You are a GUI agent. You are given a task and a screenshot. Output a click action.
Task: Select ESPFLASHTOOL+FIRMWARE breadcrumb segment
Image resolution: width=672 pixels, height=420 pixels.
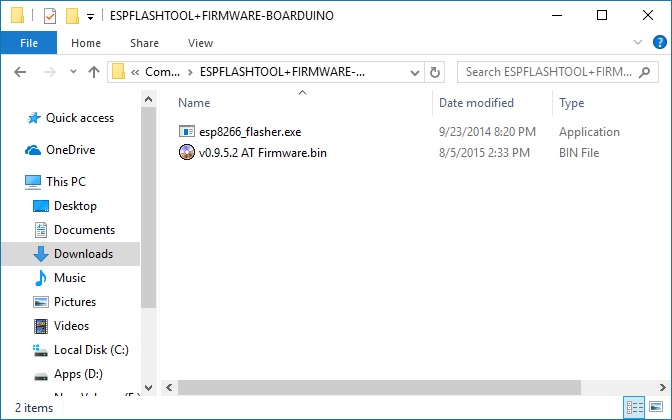point(282,72)
